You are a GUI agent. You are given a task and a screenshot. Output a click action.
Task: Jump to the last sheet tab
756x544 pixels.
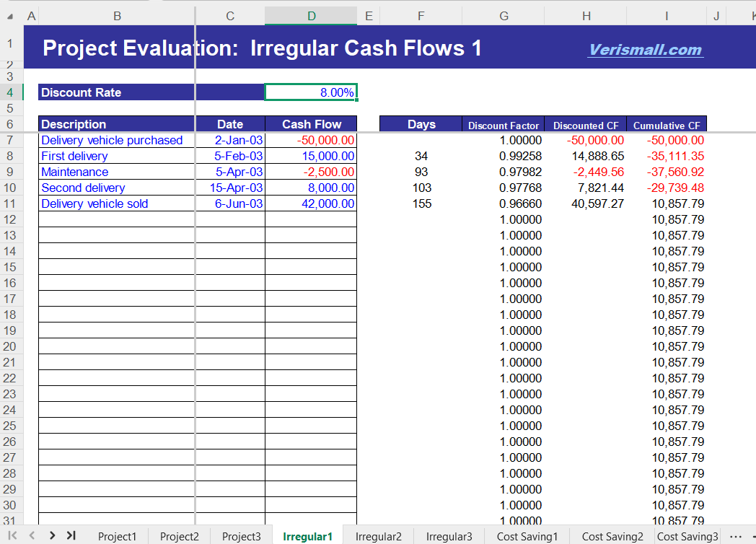pos(70,535)
